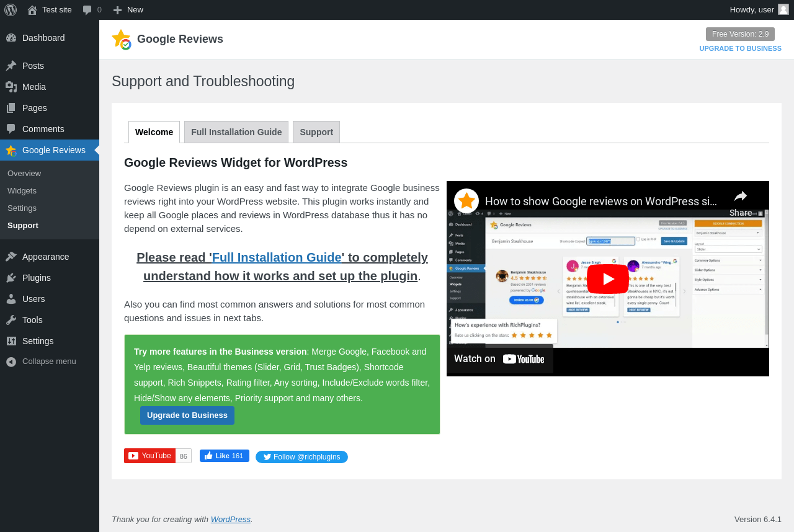The width and height of the screenshot is (794, 532).
Task: Click the video Share arrow icon
Action: pos(741,197)
